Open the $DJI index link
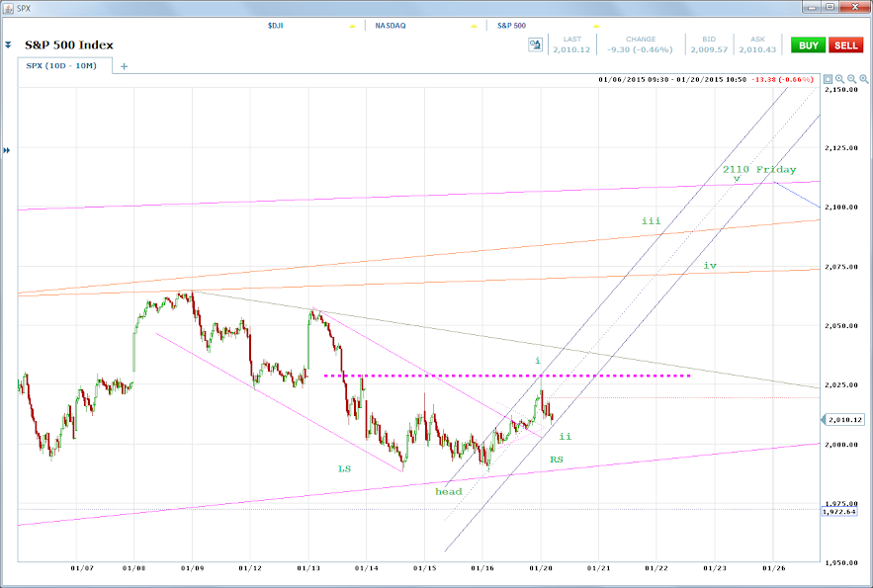The width and height of the screenshot is (873, 588). click(276, 26)
